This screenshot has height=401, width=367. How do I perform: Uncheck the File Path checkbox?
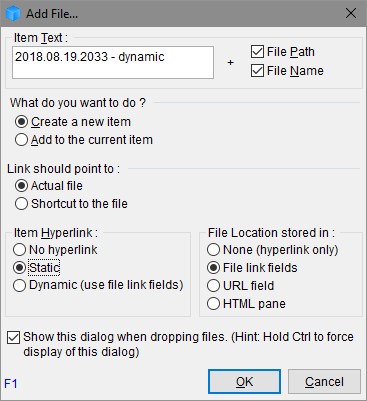[x=257, y=52]
